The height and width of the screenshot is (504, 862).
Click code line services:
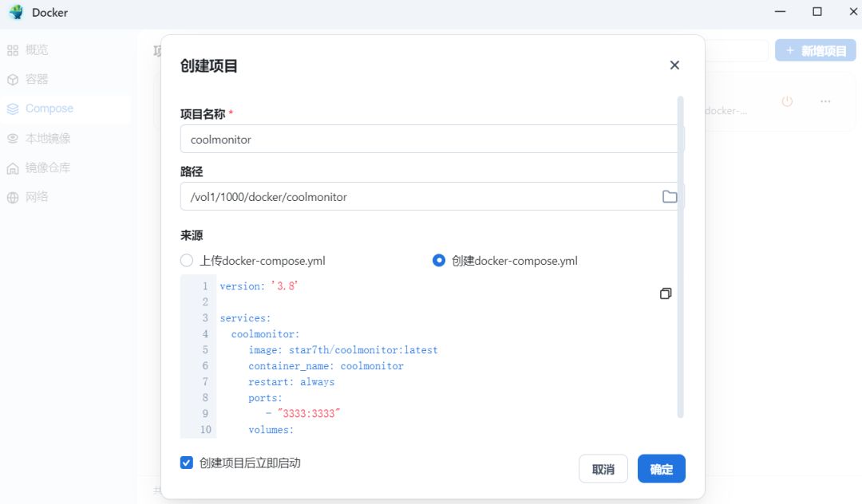point(245,318)
